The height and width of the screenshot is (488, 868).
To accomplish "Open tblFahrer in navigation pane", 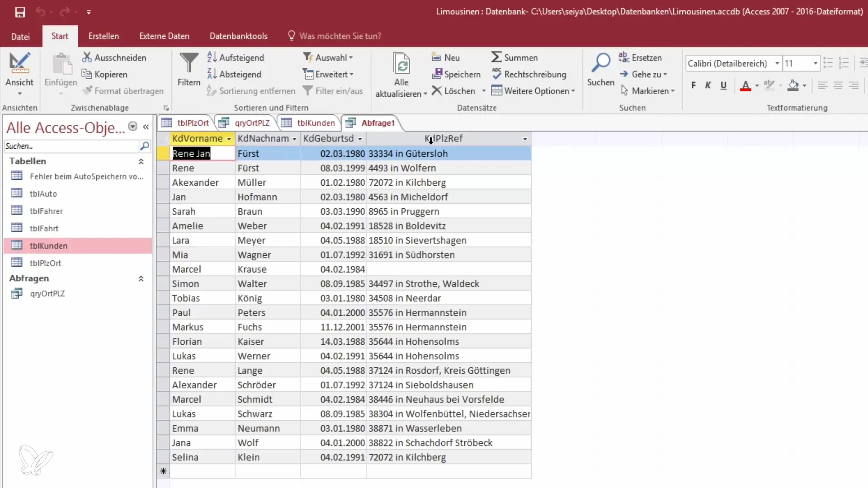I will (x=46, y=211).
